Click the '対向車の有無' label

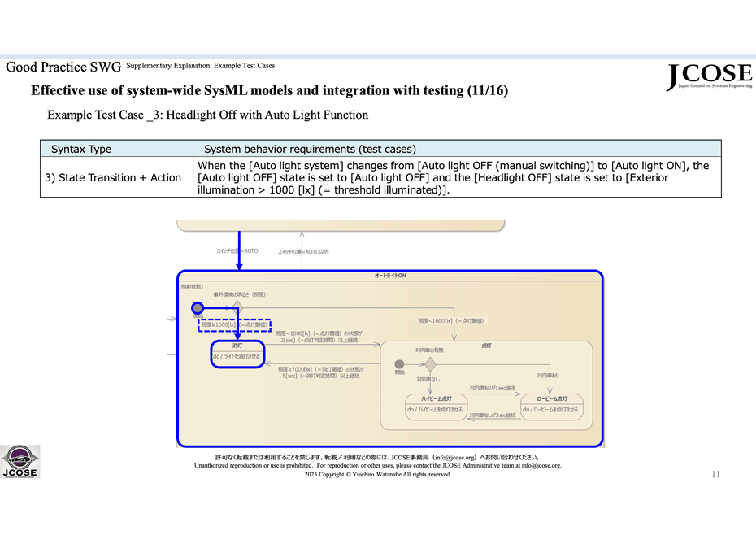tap(429, 350)
